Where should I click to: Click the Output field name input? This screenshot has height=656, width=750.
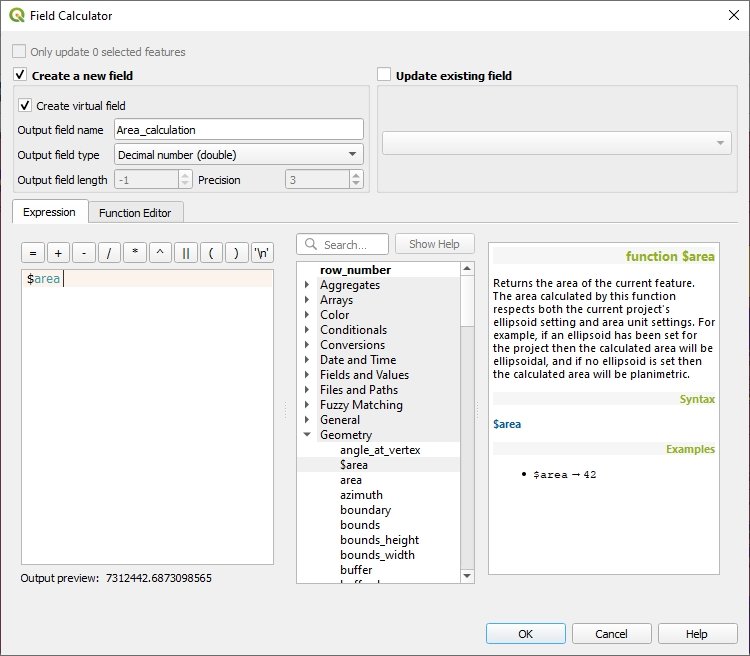point(238,130)
